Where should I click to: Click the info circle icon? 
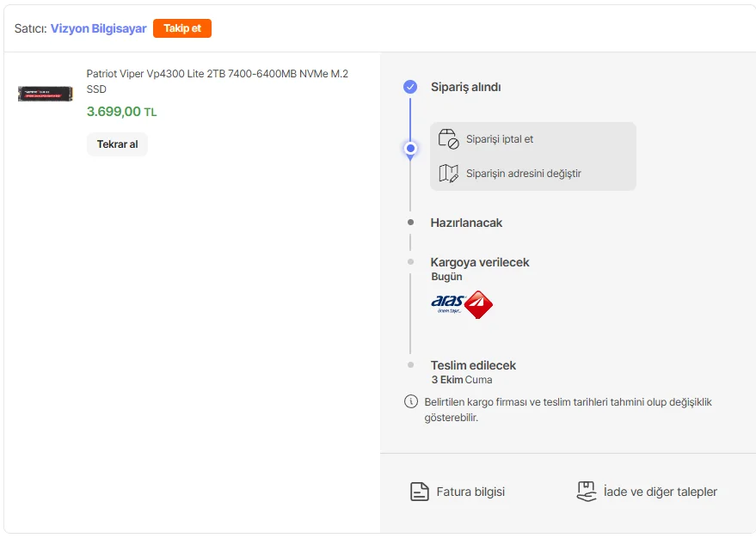(411, 402)
